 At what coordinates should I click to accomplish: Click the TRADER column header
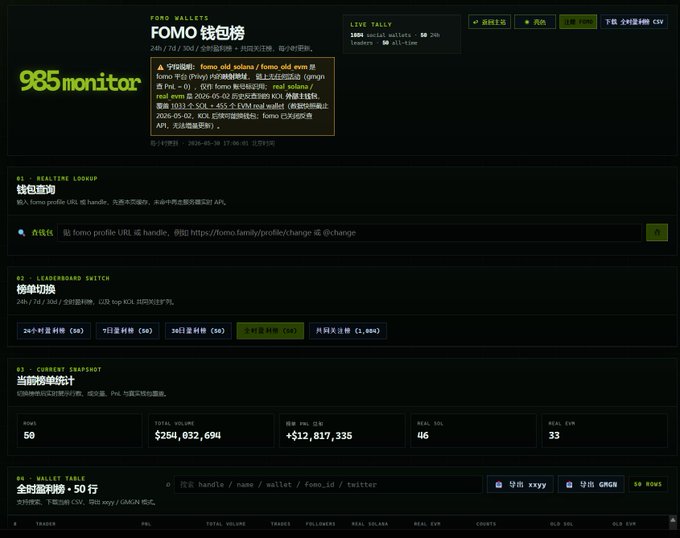[x=46, y=524]
